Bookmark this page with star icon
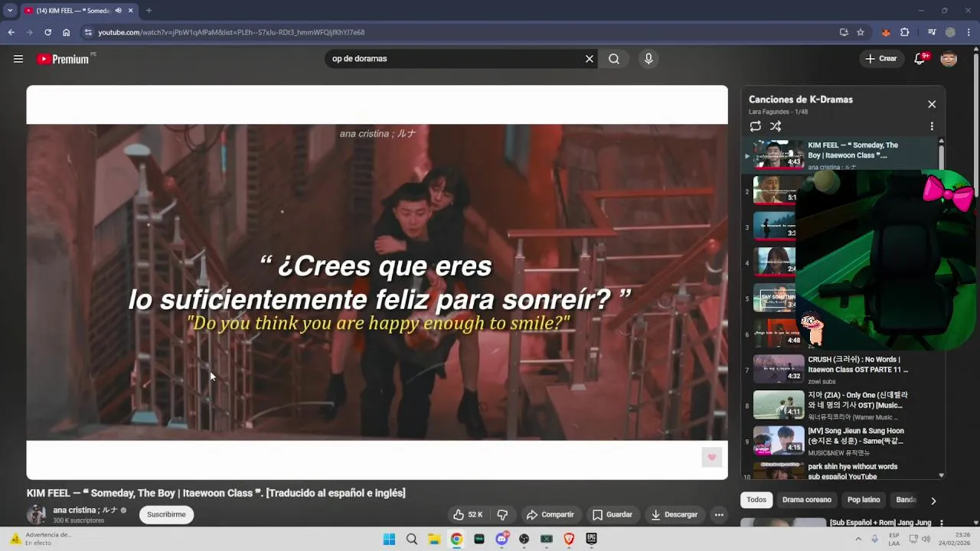980x551 pixels. pyautogui.click(x=861, y=32)
